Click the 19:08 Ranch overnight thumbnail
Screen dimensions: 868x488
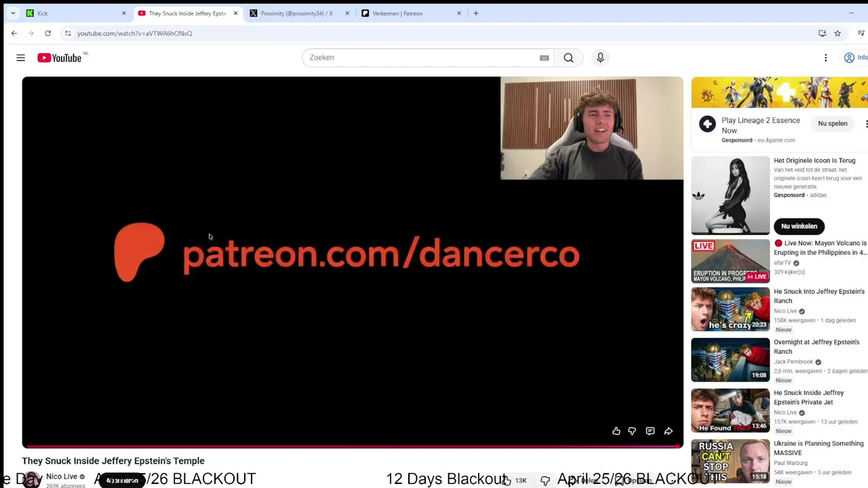click(730, 360)
